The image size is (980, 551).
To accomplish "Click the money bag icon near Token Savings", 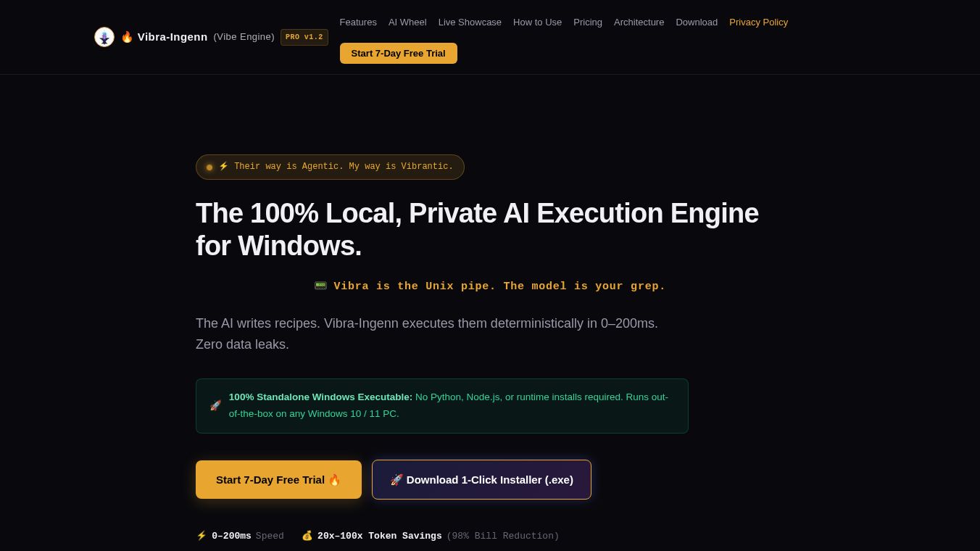I will pos(307,536).
